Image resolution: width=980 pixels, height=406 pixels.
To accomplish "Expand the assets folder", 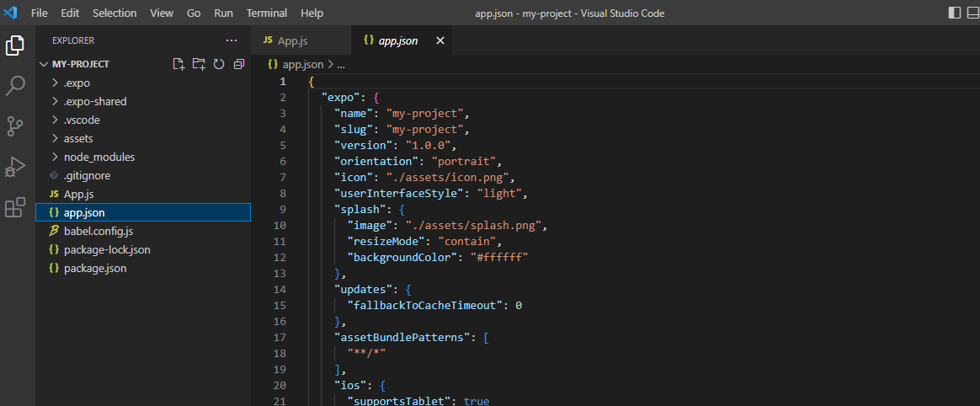I will tap(55, 138).
